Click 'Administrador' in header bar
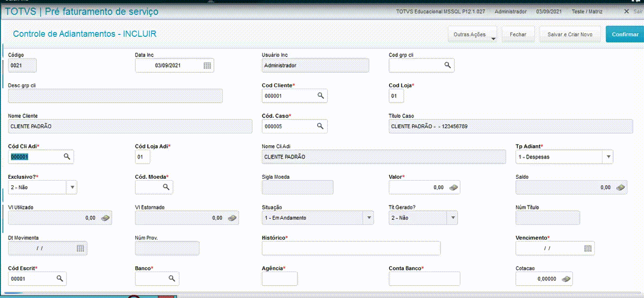 tap(510, 11)
